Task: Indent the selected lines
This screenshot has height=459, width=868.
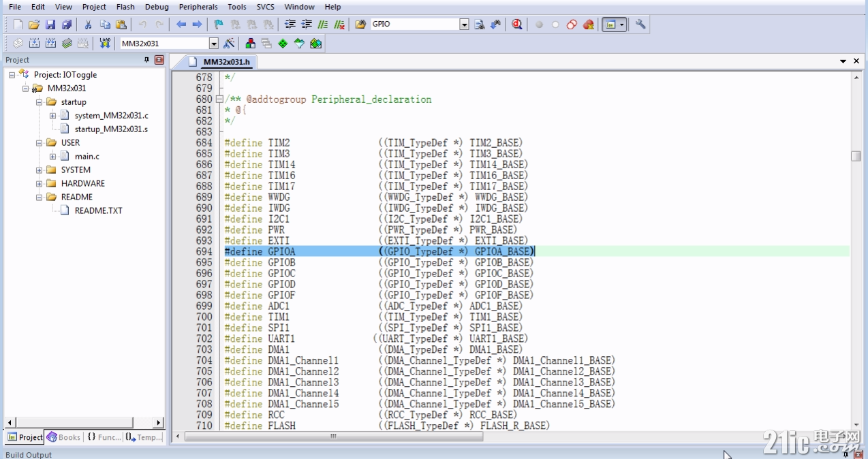Action: pos(290,25)
